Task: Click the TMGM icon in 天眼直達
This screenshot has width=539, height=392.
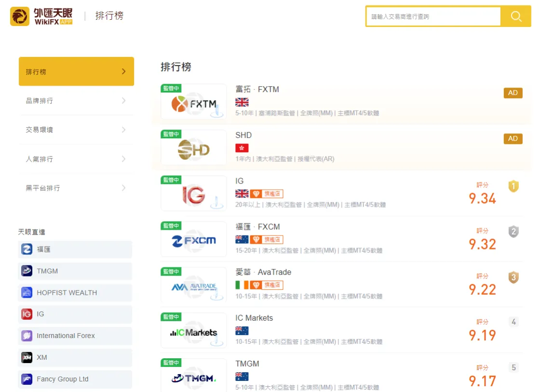Action: 27,271
